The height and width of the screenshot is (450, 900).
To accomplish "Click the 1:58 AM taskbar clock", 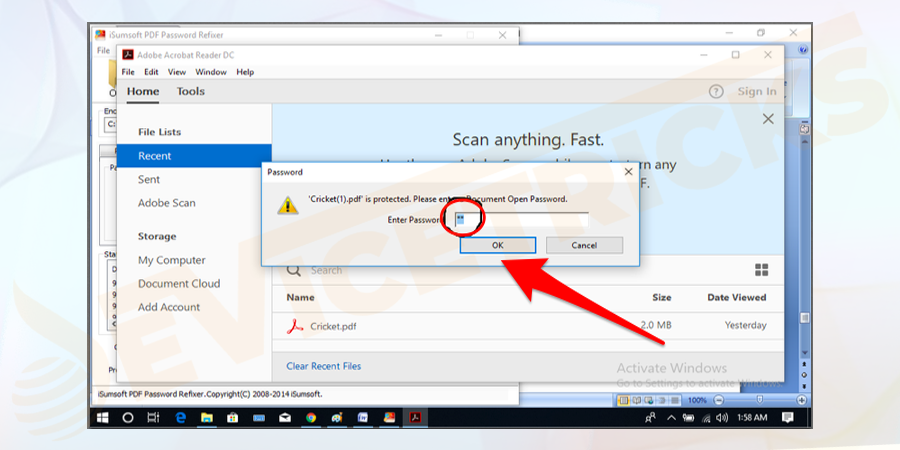I will (752, 418).
